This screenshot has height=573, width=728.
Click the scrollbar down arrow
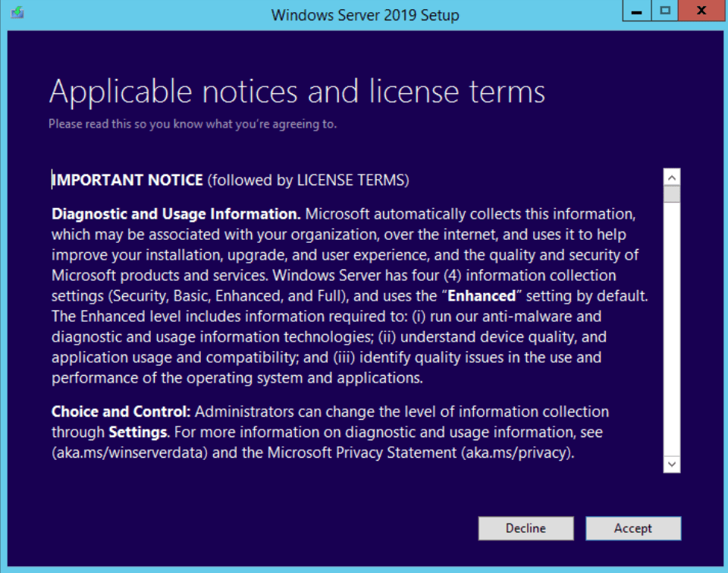tap(672, 463)
